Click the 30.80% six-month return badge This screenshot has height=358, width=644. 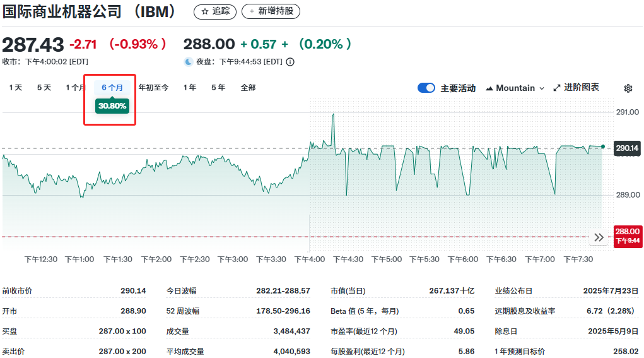click(112, 106)
